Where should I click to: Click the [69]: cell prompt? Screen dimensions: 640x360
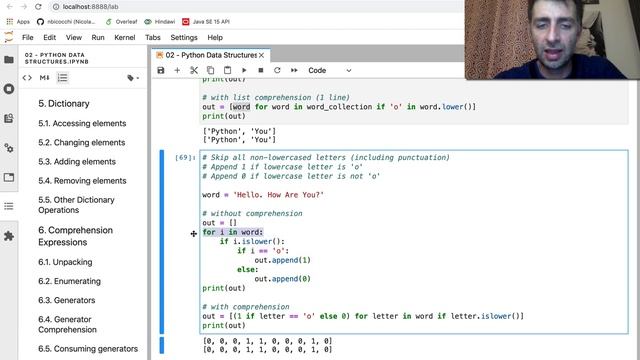point(185,157)
